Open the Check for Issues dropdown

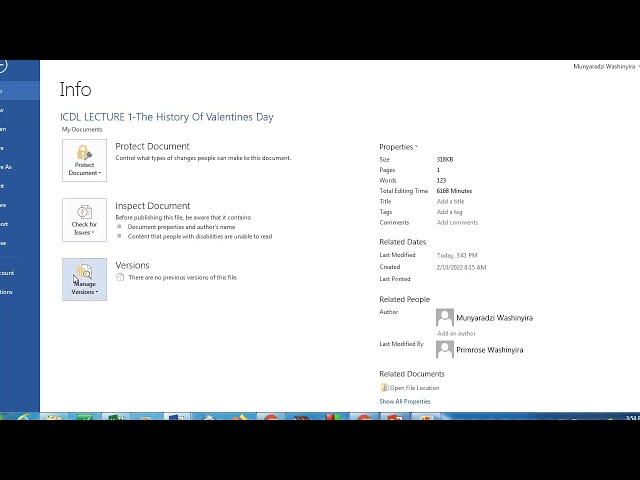[84, 220]
